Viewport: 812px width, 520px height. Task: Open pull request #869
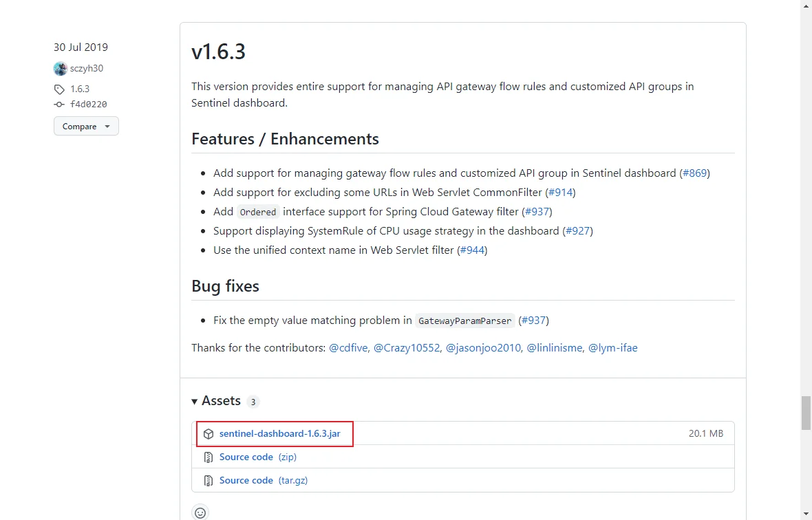[694, 173]
